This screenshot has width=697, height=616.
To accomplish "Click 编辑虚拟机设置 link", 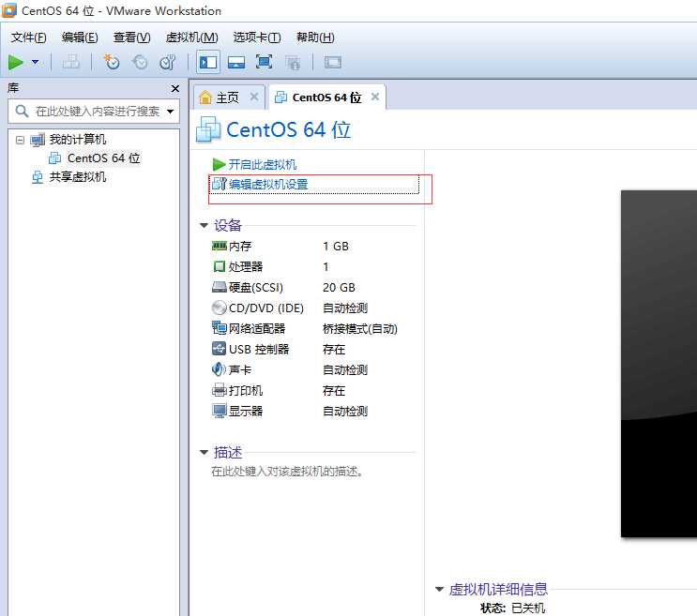I will pyautogui.click(x=268, y=184).
